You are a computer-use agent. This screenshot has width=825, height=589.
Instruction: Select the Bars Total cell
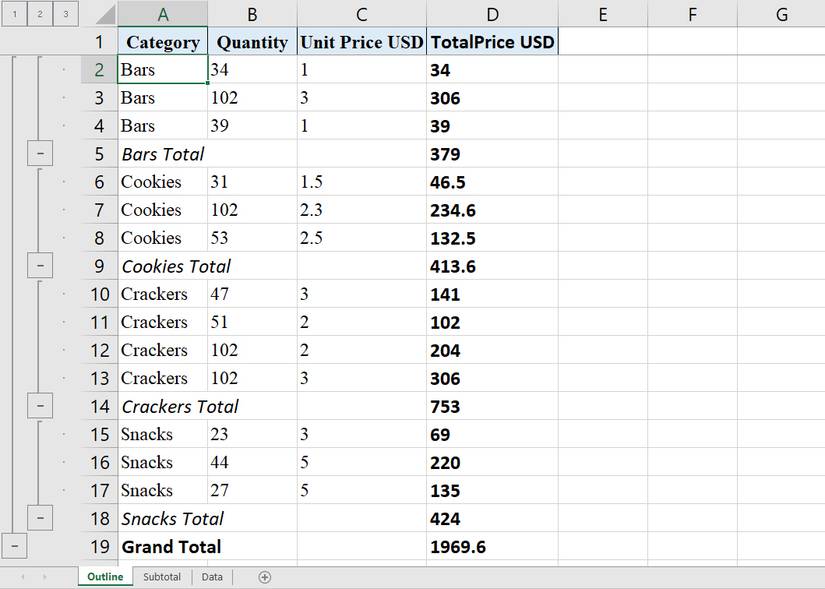tap(163, 154)
